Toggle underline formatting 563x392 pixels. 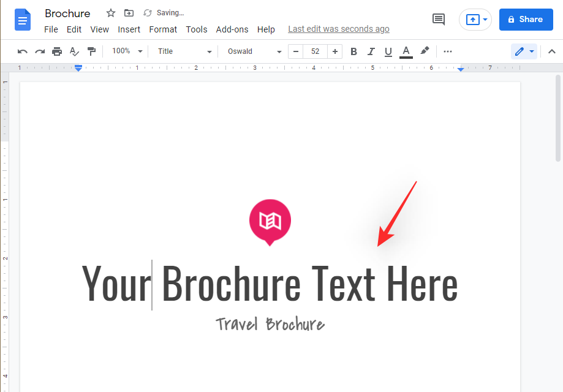tap(388, 51)
